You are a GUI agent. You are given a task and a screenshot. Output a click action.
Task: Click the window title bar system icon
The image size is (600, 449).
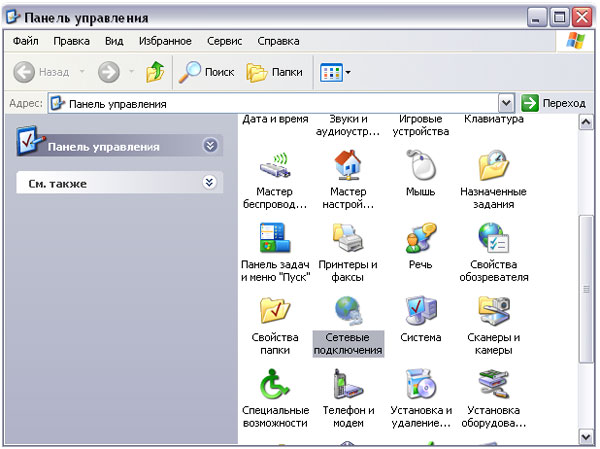[14, 17]
